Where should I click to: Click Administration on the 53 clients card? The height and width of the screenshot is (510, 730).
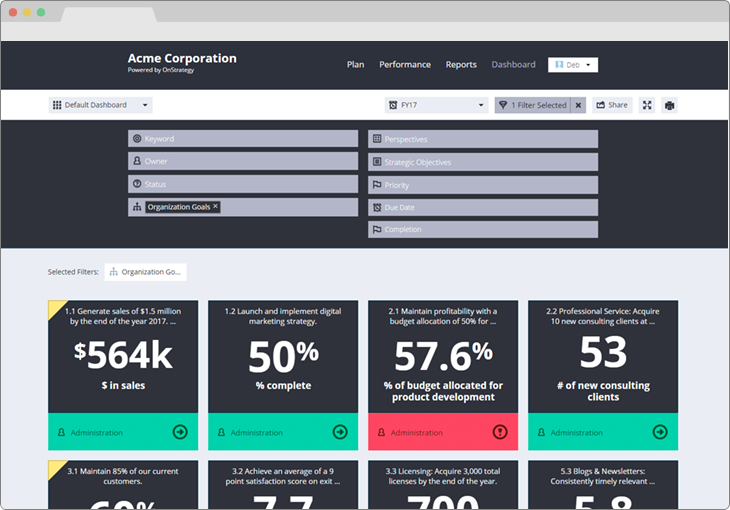576,433
